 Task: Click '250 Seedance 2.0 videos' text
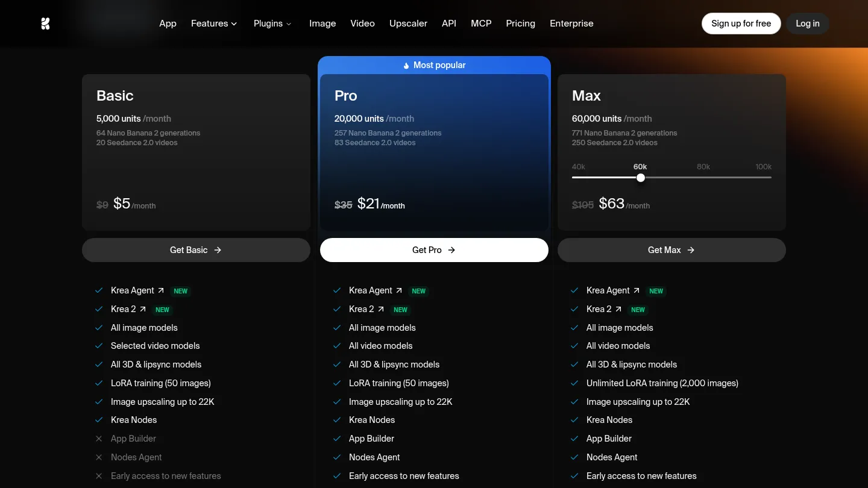(615, 143)
